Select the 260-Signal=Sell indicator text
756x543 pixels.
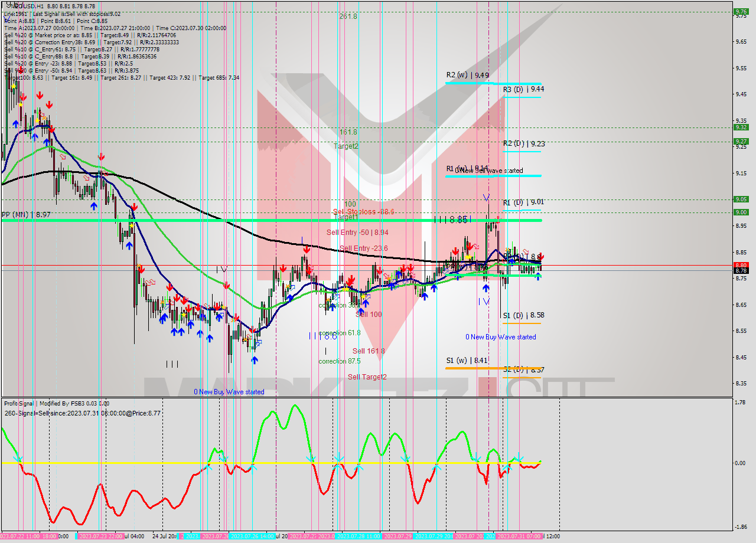(x=83, y=413)
